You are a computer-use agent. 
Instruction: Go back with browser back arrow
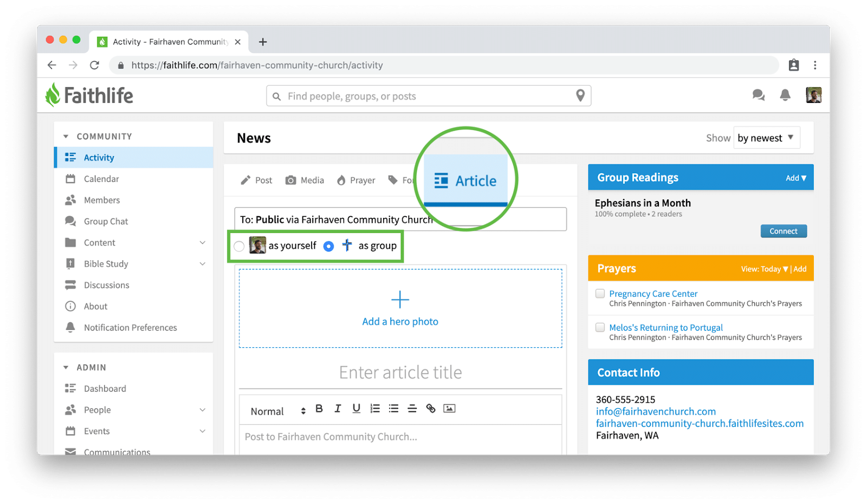[51, 65]
